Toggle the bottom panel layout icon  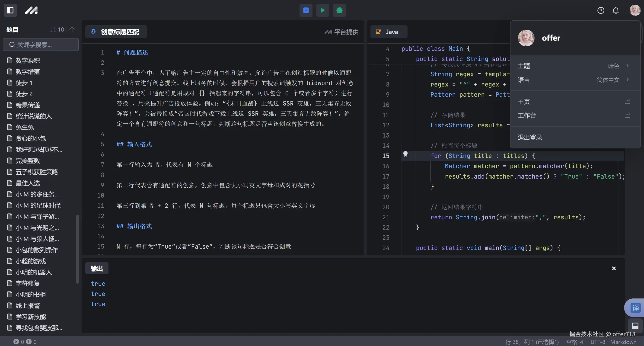pos(635,326)
